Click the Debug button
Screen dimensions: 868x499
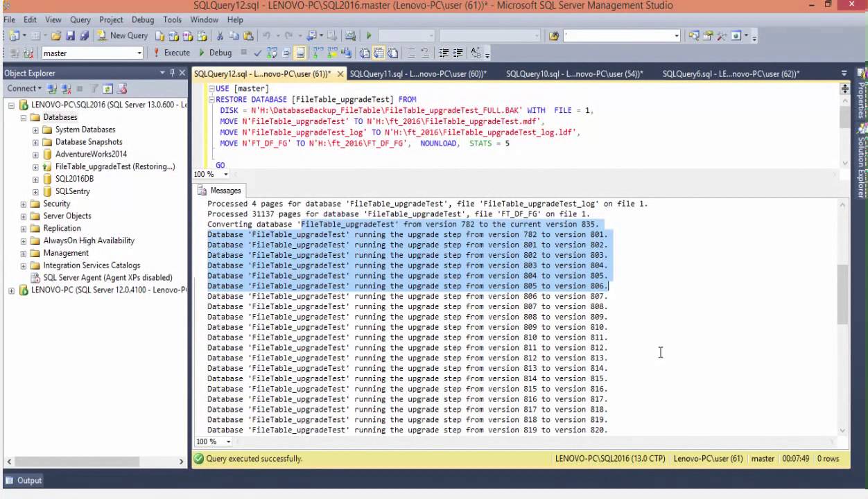[215, 53]
